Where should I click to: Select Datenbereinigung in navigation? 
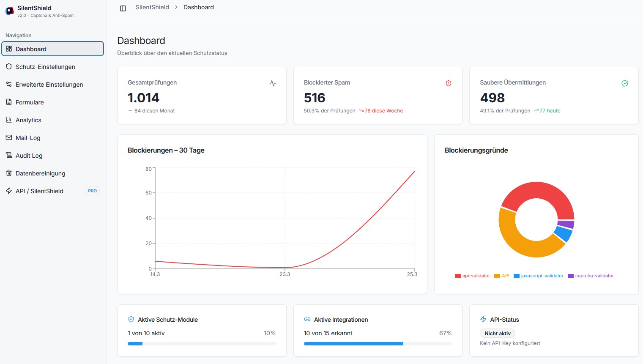[40, 173]
